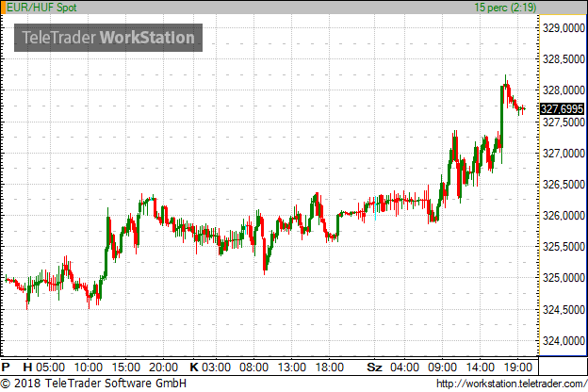The height and width of the screenshot is (392, 588).
Task: Click the 327,5000 price axis label
Action: click(x=563, y=122)
